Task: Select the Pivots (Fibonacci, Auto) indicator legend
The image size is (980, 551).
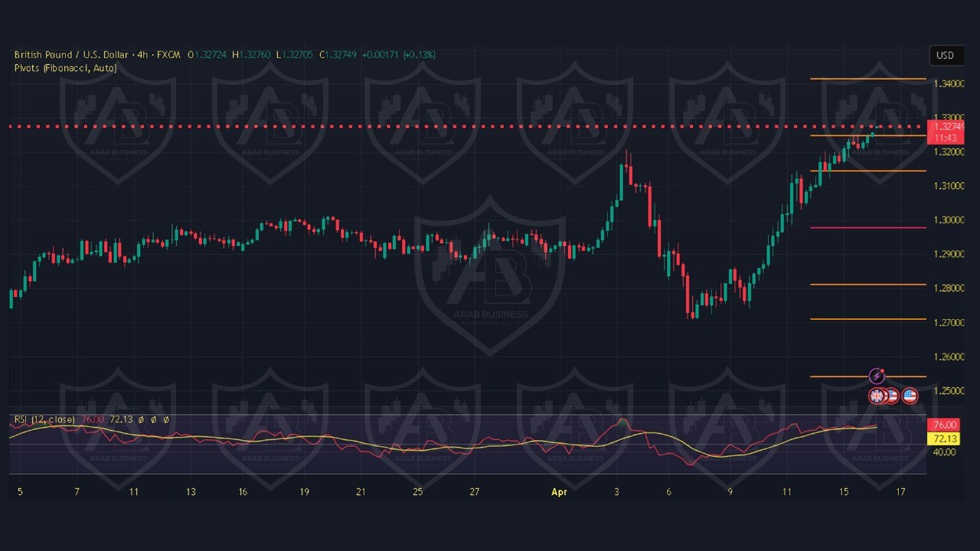Action: (x=66, y=68)
